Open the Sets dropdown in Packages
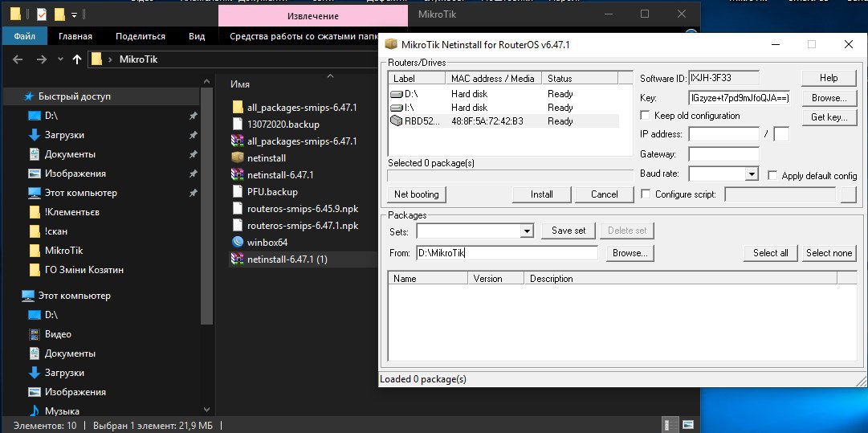This screenshot has height=433, width=868. 527,231
